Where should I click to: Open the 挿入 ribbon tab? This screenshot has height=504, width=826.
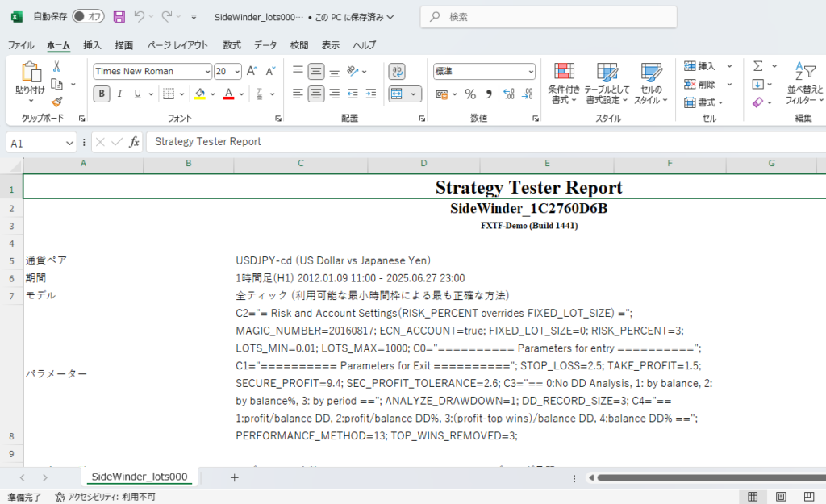coord(92,45)
